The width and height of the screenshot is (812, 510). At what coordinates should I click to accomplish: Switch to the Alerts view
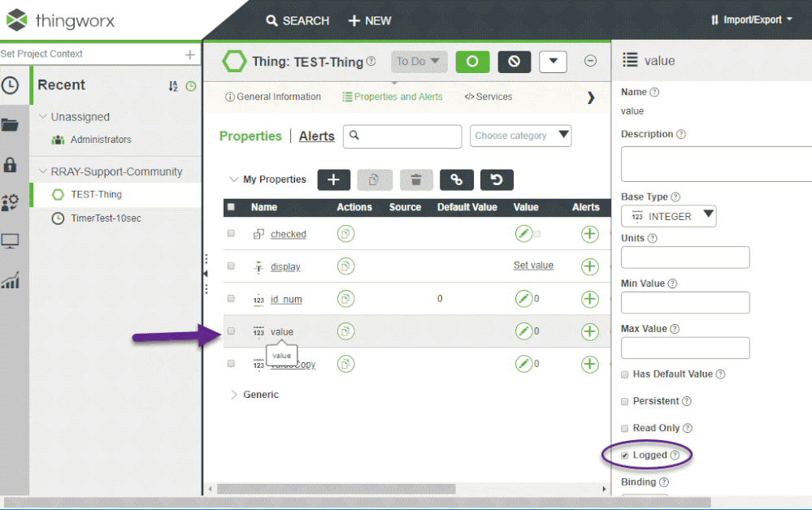point(316,136)
